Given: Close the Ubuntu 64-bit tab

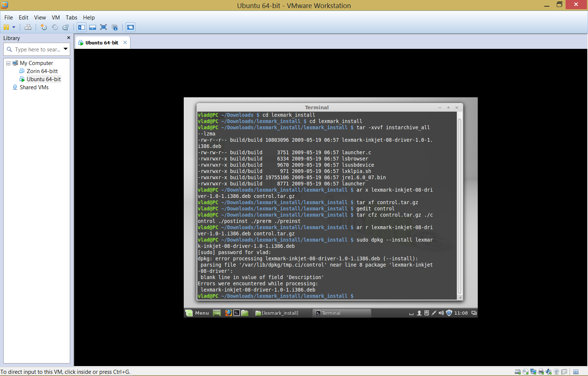Looking at the screenshot, I should coord(125,43).
